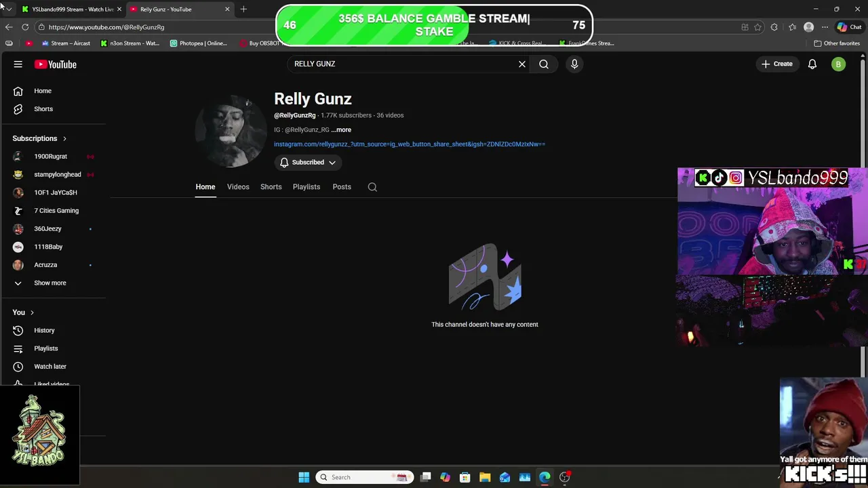Run the search with the magnifier button

click(544, 64)
